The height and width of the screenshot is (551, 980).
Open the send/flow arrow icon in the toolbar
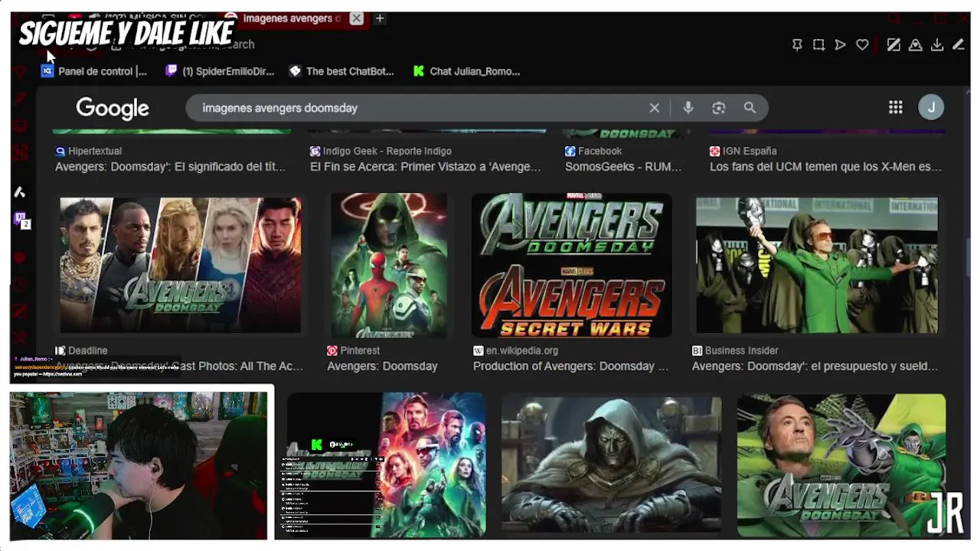[x=841, y=45]
